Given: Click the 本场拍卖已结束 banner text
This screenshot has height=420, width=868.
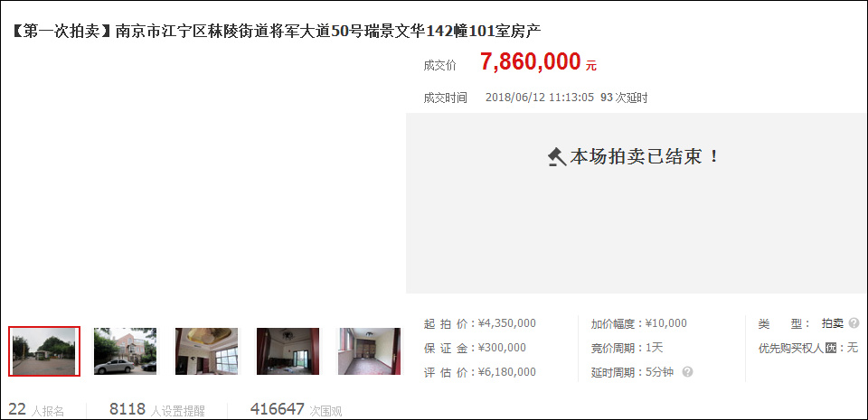Looking at the screenshot, I should click(x=645, y=157).
